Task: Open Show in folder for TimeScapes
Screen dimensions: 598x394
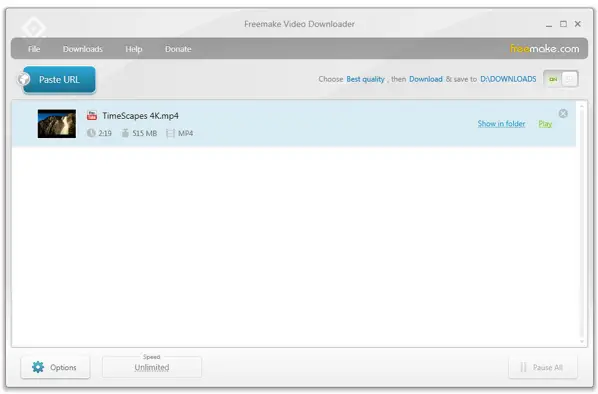Action: [501, 124]
